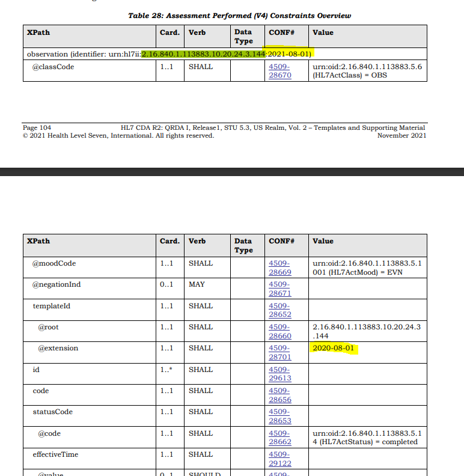
Task: Click the HL7ActClass = OBS value
Action: (x=367, y=71)
